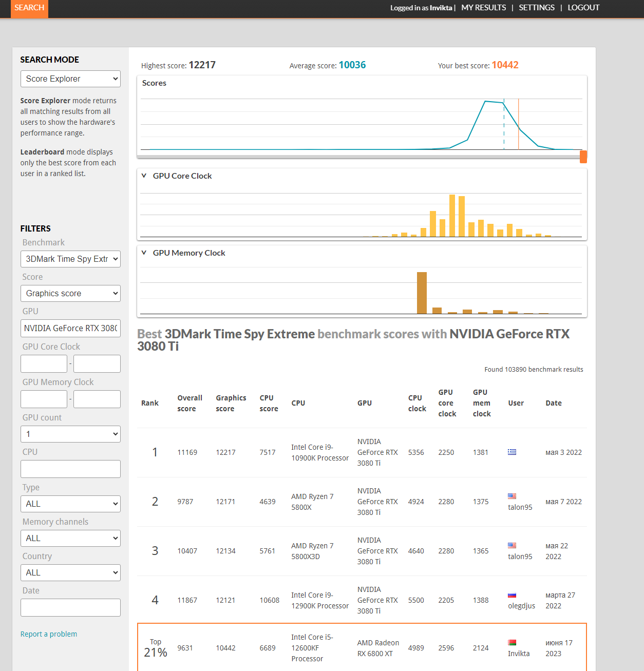Viewport: 644px width, 671px height.
Task: Open GPU count dropdown
Action: point(70,434)
